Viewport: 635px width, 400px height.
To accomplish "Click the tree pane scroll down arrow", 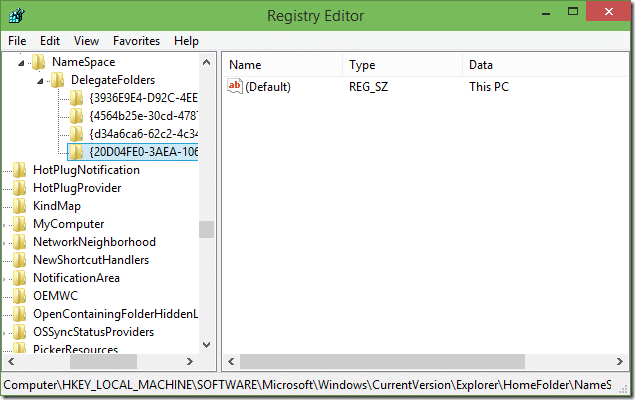I will click(x=207, y=345).
